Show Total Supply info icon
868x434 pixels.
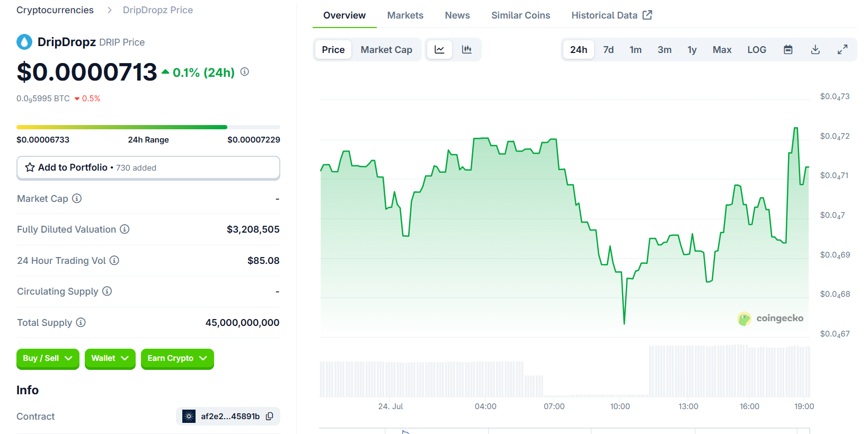click(81, 322)
